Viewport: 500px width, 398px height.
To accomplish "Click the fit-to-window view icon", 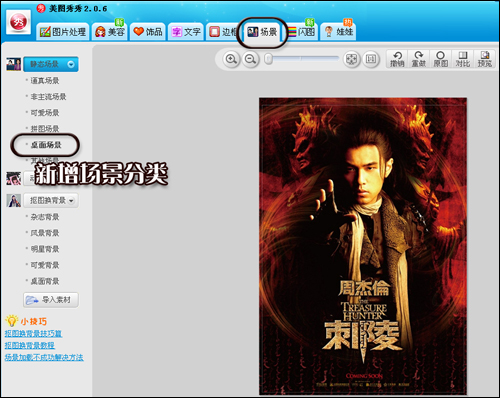I will (x=351, y=59).
